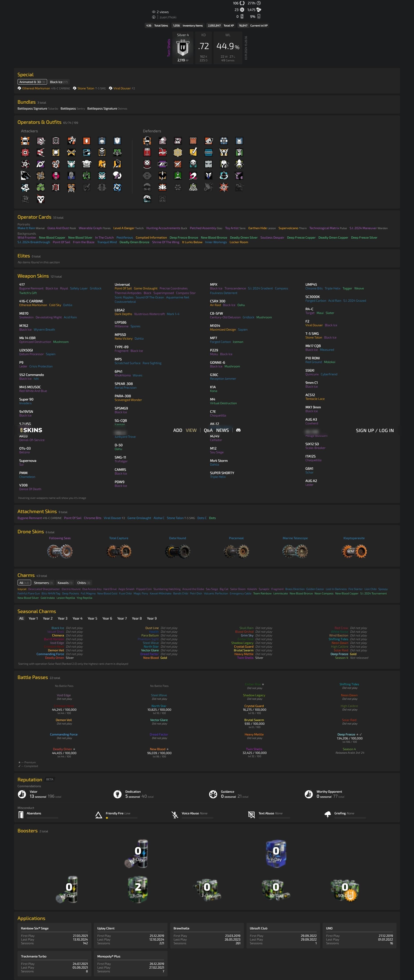Image resolution: width=414 pixels, height=980 pixels.
Task: Select the Griefing misconduct icon
Action: pyautogui.click(x=328, y=815)
